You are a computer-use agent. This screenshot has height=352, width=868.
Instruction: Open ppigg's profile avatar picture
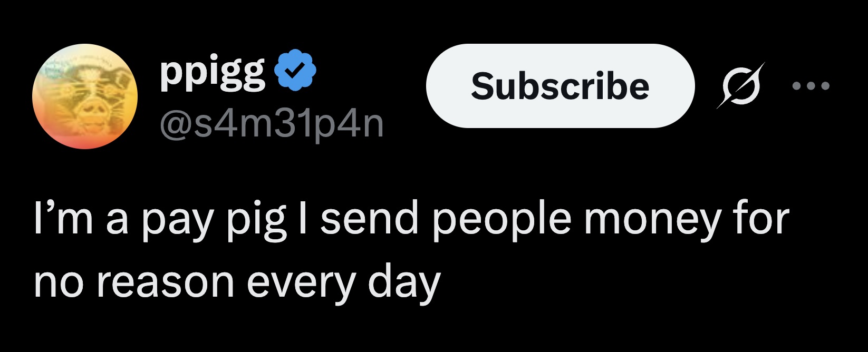(x=85, y=96)
